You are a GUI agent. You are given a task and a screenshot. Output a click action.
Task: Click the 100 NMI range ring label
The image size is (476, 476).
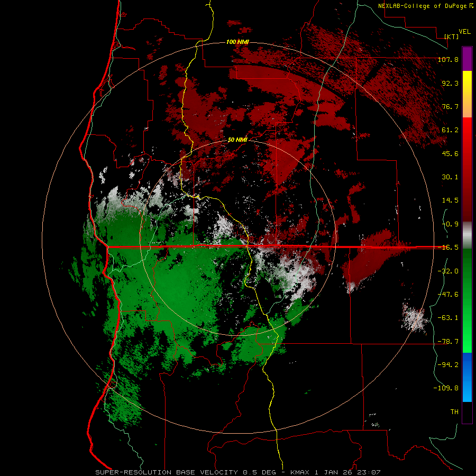coord(237,42)
